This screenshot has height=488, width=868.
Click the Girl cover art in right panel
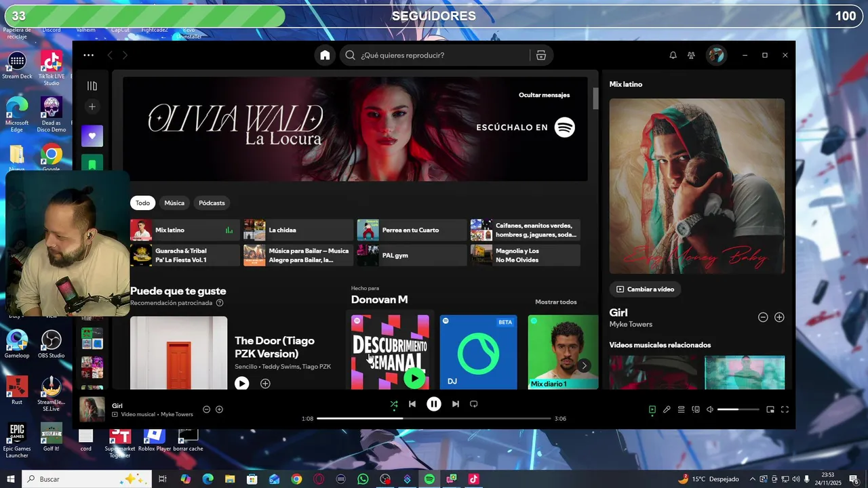[697, 186]
